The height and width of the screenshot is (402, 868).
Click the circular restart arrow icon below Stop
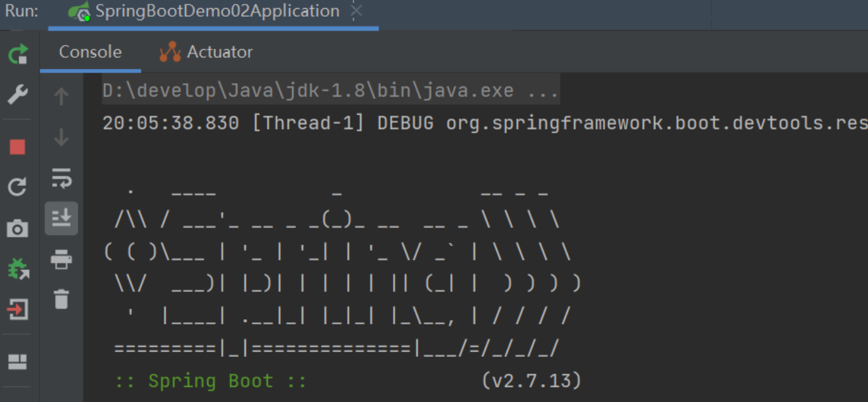click(18, 187)
